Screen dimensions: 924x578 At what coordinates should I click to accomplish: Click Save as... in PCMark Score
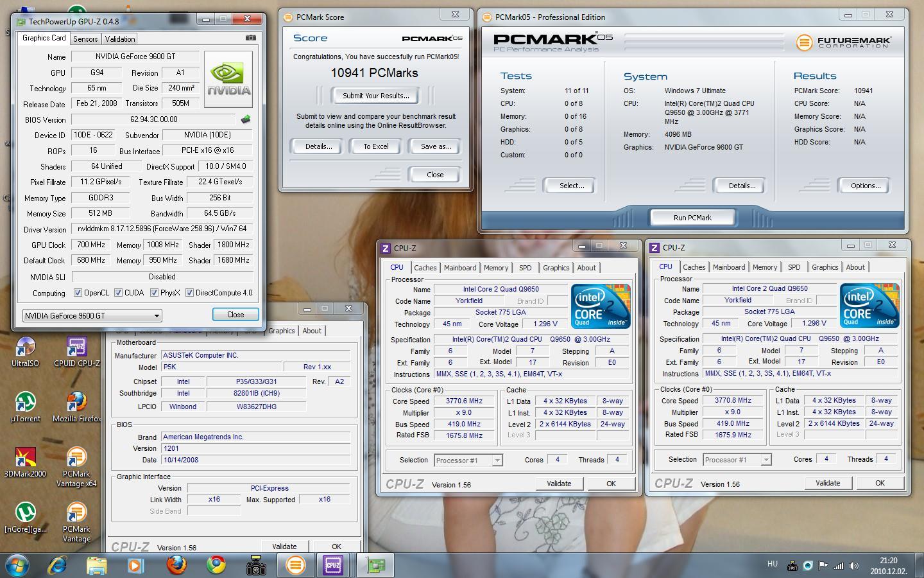436,146
